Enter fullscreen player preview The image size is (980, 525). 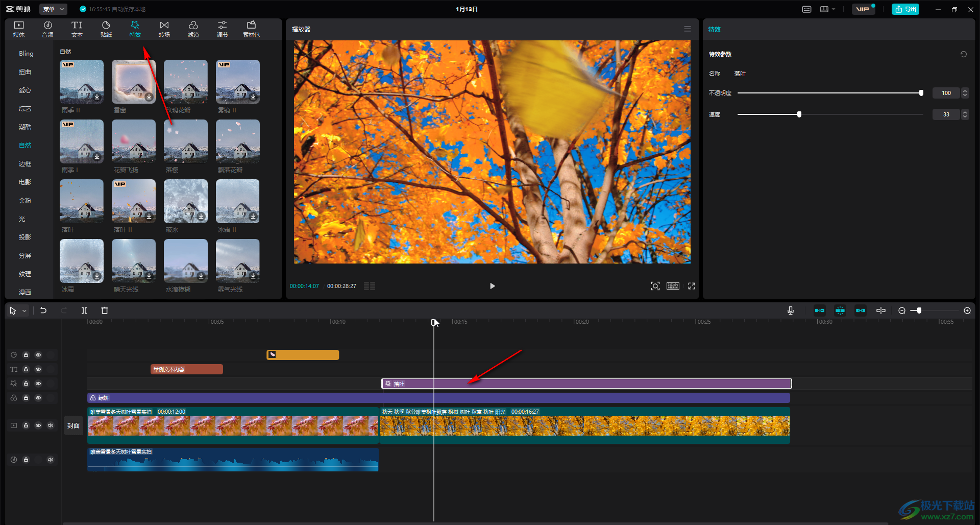tap(692, 286)
